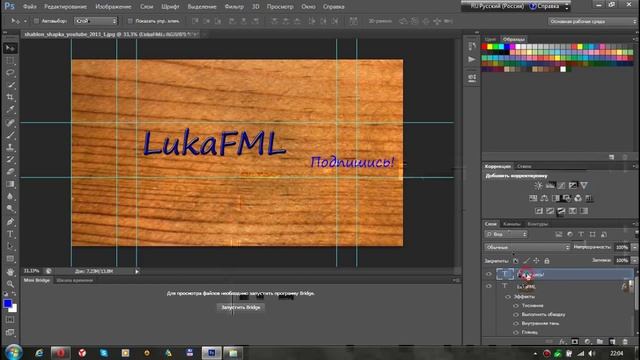Add a layer mask

pyautogui.click(x=575, y=342)
